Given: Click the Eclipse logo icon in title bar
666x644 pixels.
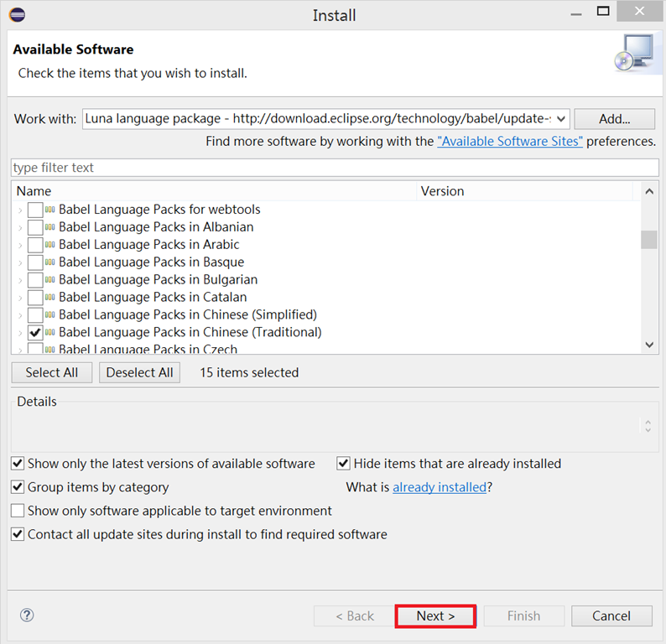Looking at the screenshot, I should coord(17,14).
